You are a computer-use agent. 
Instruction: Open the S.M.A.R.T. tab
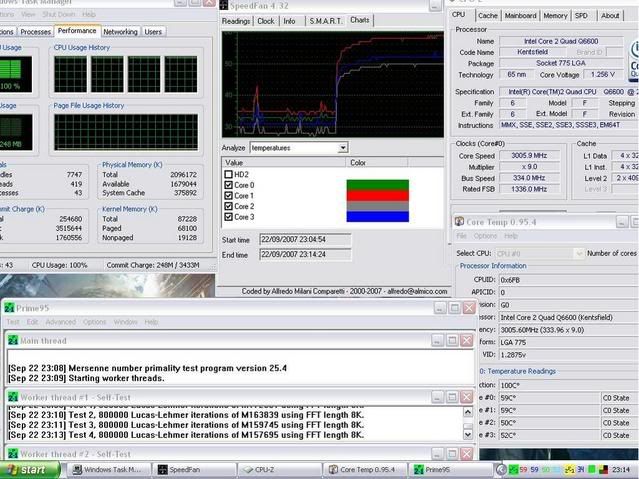(326, 21)
